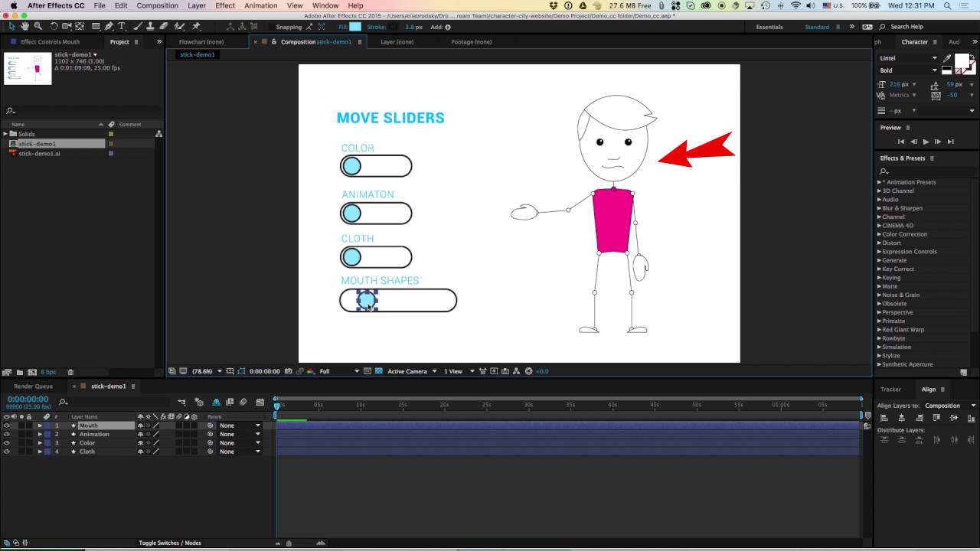Screen dimensions: 980x551
Task: Select the Clone Stamp tool
Action: point(150,26)
